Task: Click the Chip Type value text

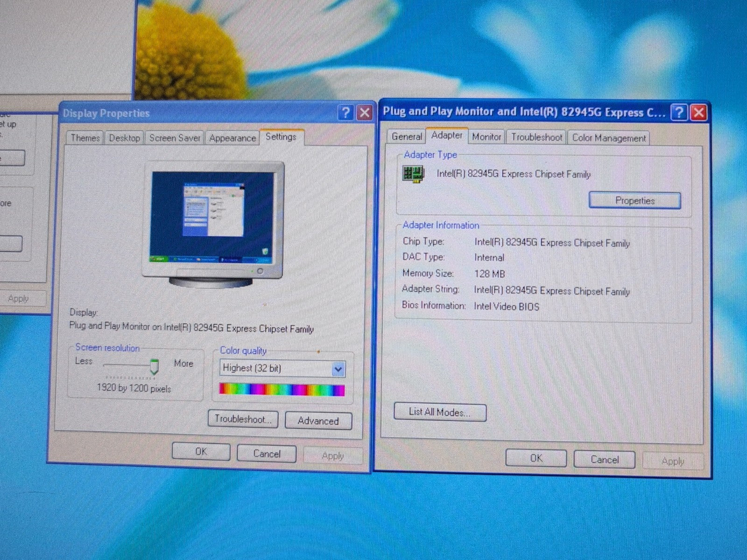Action: [552, 243]
